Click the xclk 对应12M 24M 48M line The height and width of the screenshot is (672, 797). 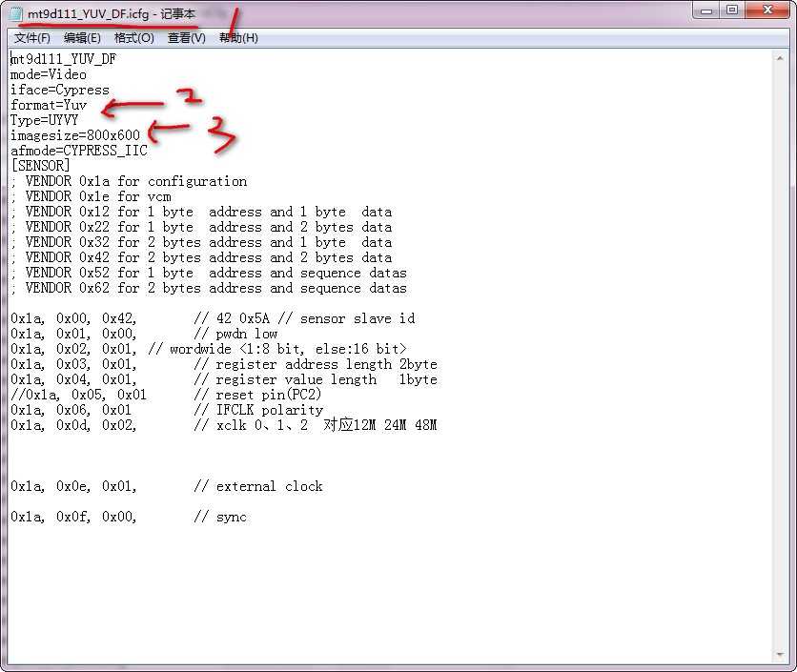(x=224, y=425)
